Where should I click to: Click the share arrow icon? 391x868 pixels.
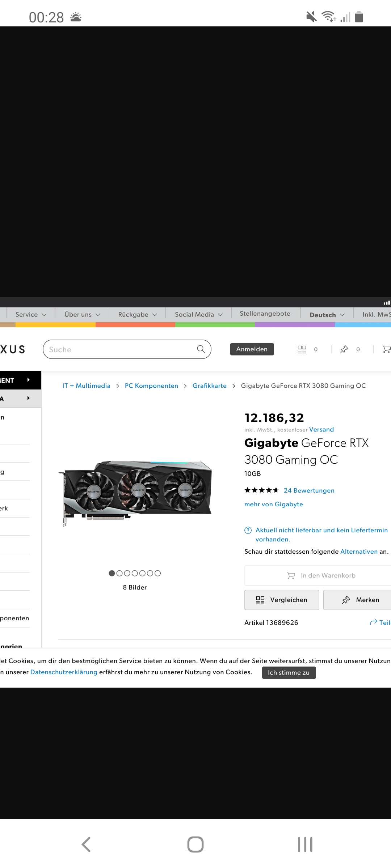point(373,622)
